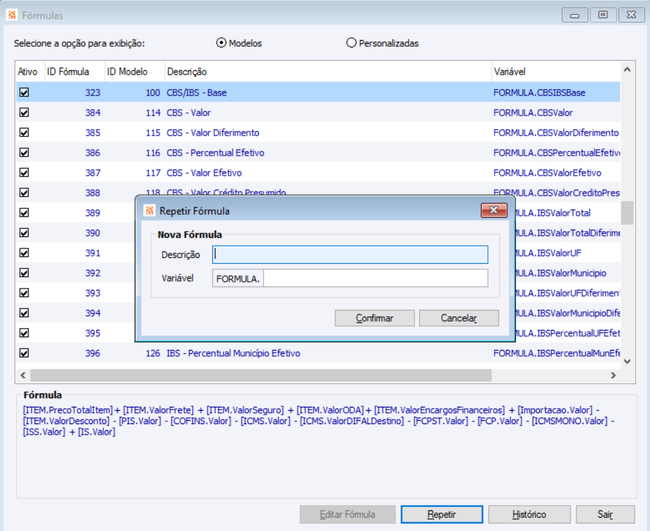Viewport: 650px width, 531px height.
Task: Click the Repetir button
Action: [441, 514]
